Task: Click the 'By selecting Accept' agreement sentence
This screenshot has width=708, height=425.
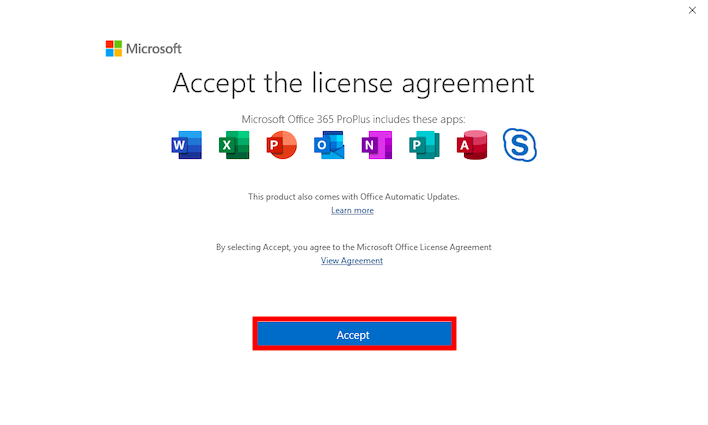Action: (354, 247)
